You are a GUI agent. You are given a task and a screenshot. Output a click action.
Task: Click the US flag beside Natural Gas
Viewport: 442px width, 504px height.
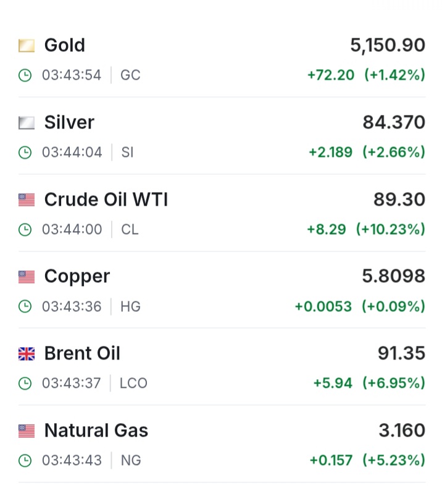27,431
